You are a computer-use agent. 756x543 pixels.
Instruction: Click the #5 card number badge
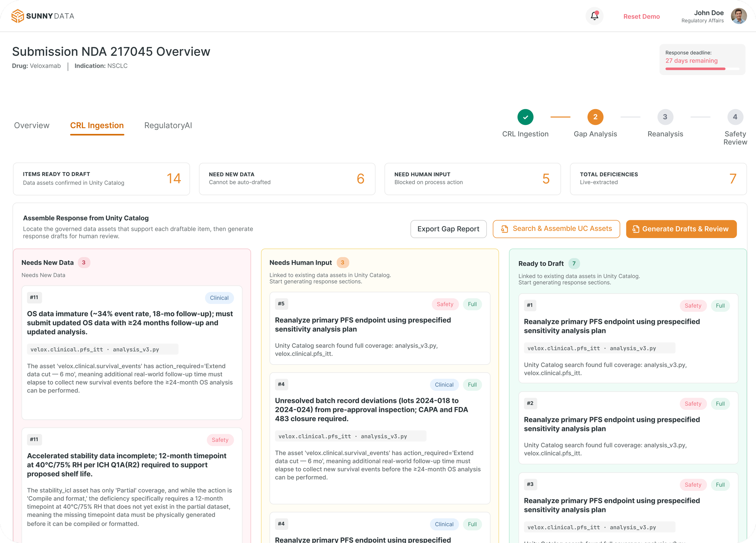281,304
